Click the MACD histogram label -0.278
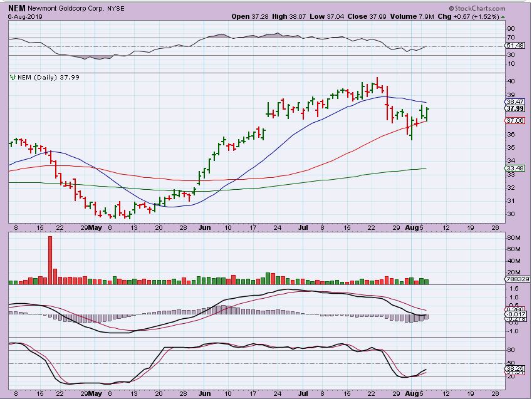This screenshot has height=399, width=532. (515, 319)
